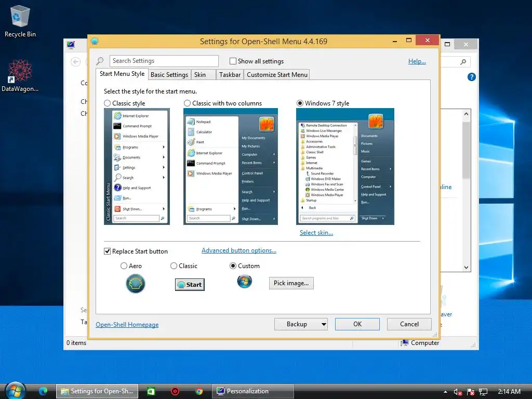Switch to the Basic Settings tab
Image resolution: width=532 pixels, height=399 pixels.
(x=169, y=75)
